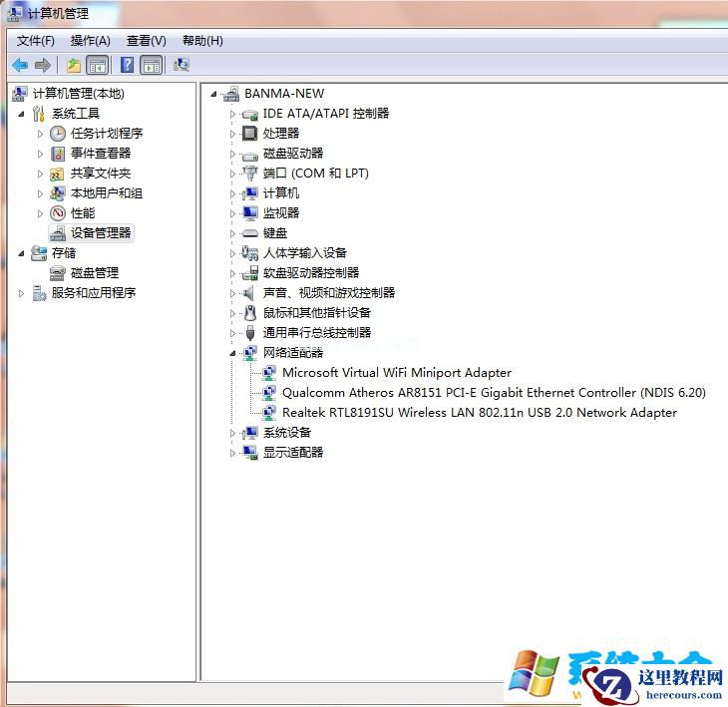
Task: Click the 端口 (COM 和 LPT) port icon
Action: coord(249,174)
